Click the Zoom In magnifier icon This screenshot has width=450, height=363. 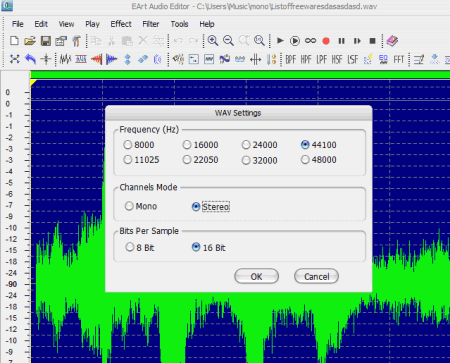[213, 41]
